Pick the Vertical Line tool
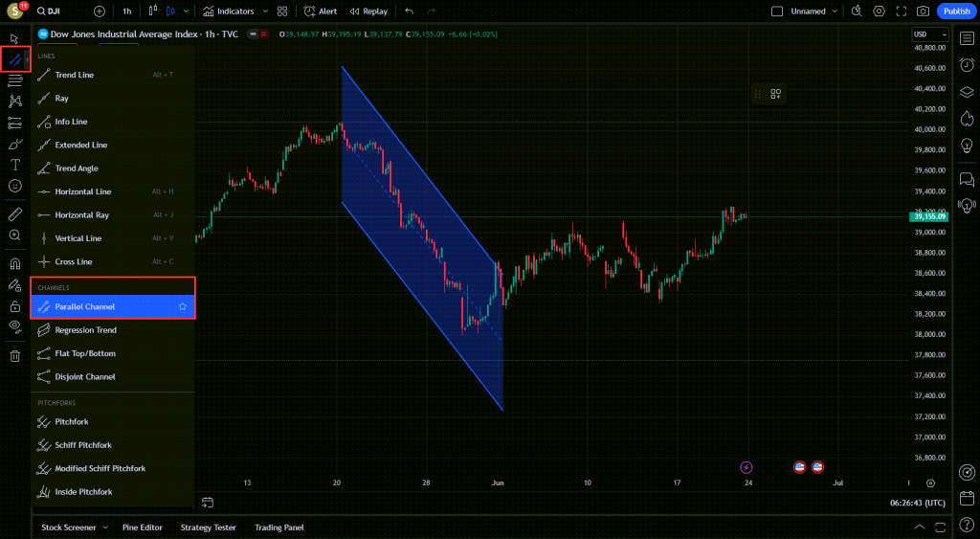The height and width of the screenshot is (539, 980). [x=113, y=238]
